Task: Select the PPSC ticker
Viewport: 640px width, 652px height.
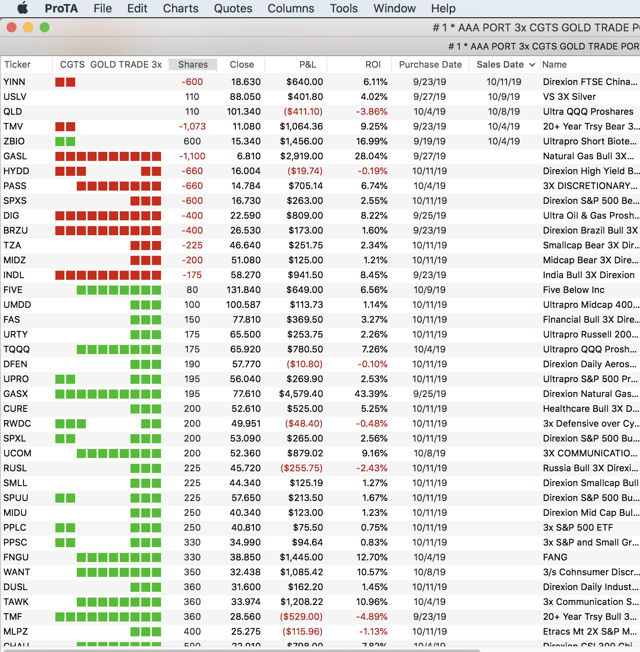Action: pyautogui.click(x=15, y=543)
